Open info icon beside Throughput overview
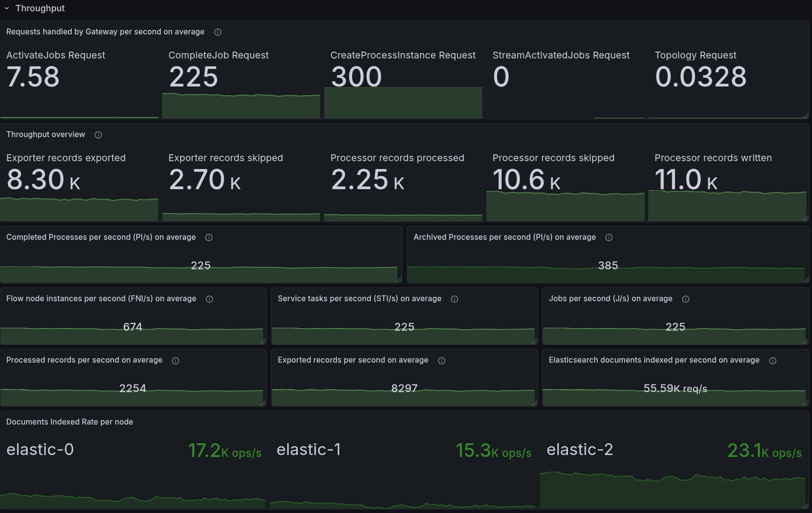 pyautogui.click(x=98, y=135)
